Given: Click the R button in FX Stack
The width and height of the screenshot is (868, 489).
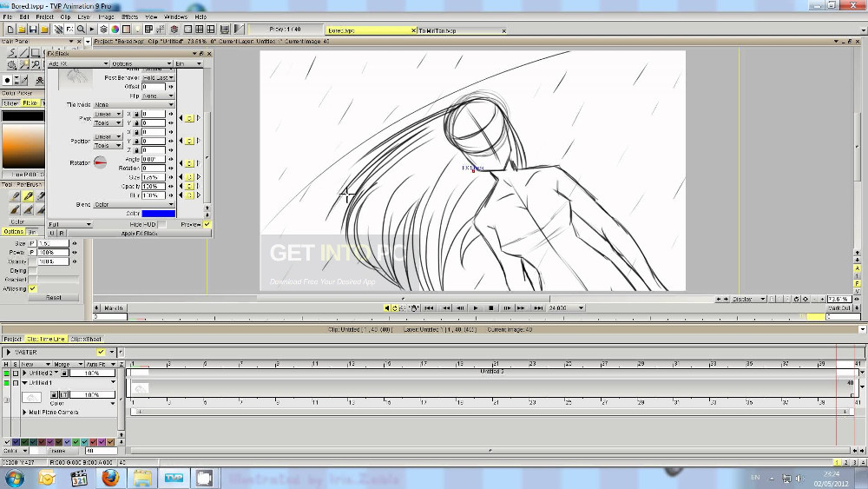Looking at the screenshot, I should tap(62, 233).
